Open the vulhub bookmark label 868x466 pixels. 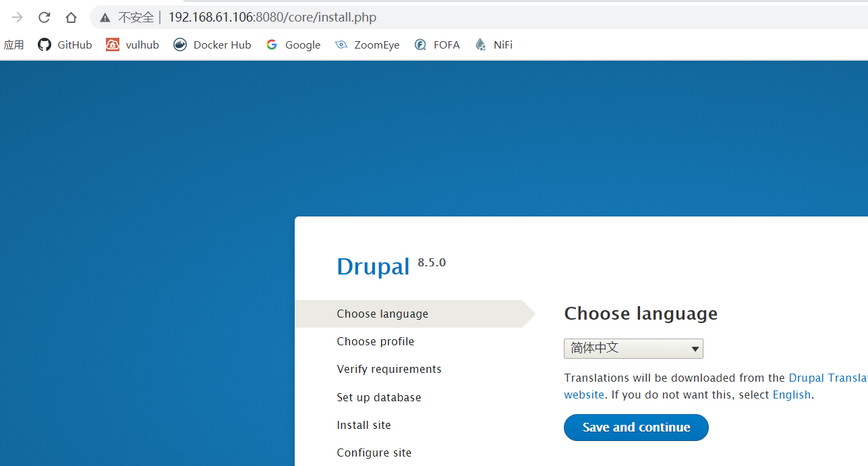click(142, 45)
